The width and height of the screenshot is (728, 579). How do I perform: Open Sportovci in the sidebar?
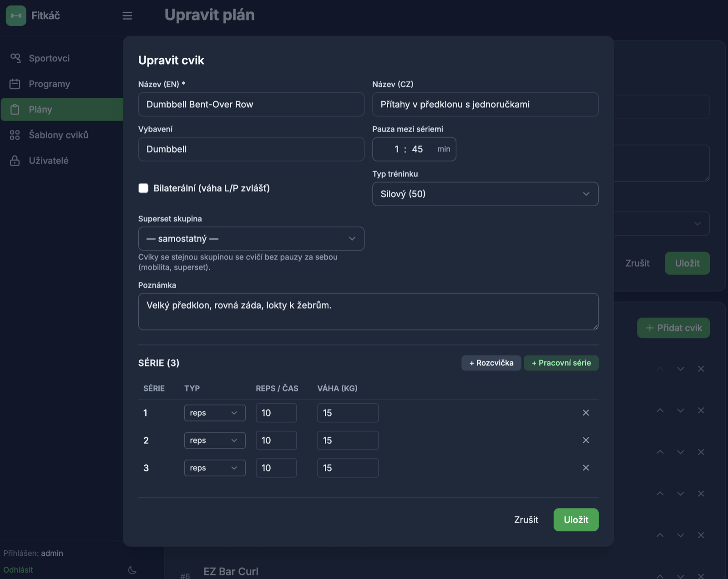coord(62,58)
